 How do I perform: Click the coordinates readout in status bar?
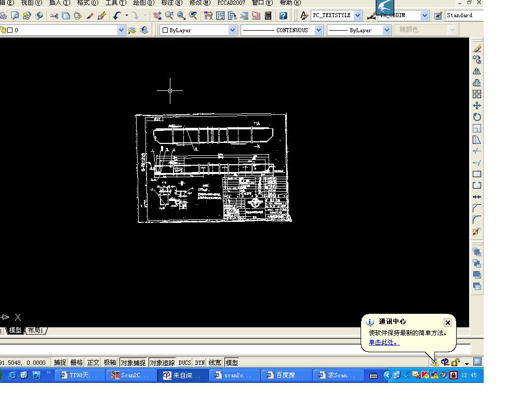[24, 363]
